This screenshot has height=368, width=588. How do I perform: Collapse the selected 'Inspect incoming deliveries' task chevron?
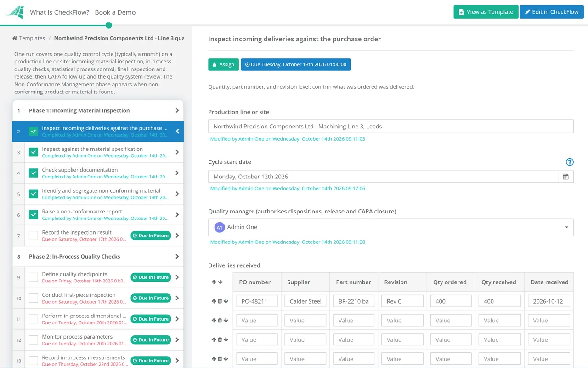tap(177, 131)
